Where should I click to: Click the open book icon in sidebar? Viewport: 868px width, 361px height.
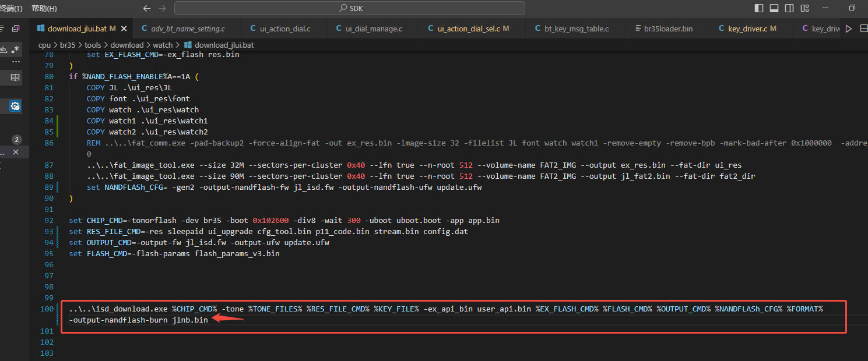[15, 77]
